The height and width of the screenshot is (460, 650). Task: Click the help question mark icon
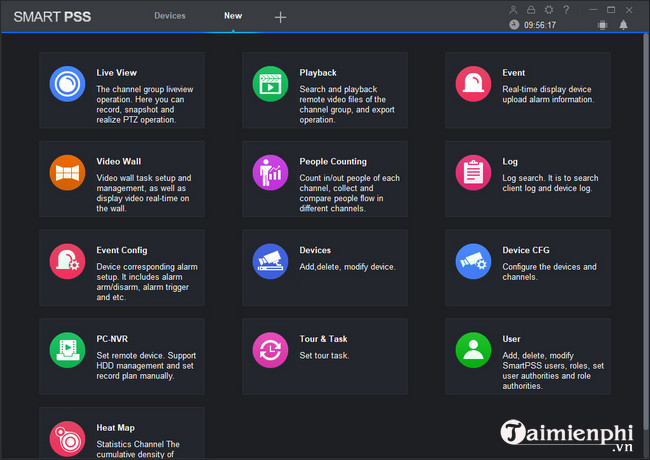(x=566, y=9)
